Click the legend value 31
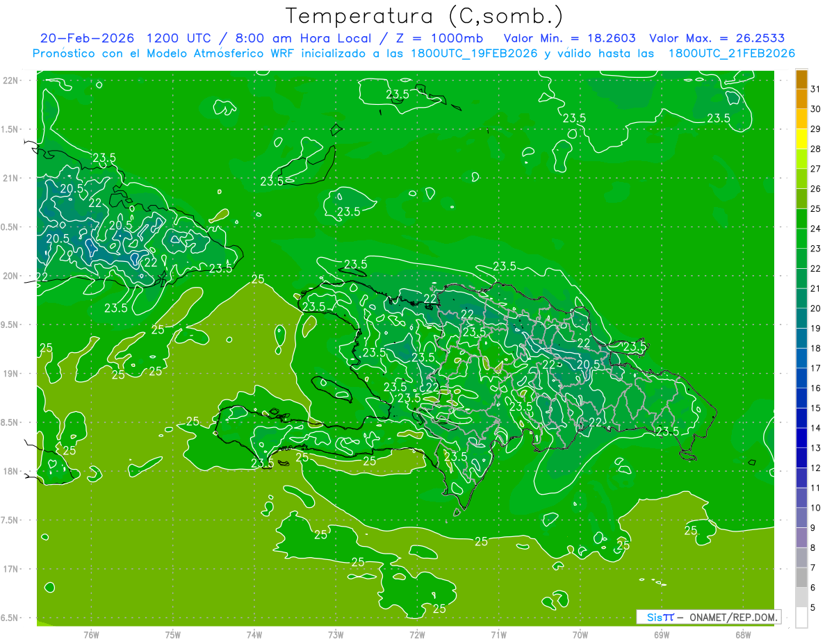This screenshot has height=644, width=834. pyautogui.click(x=816, y=89)
